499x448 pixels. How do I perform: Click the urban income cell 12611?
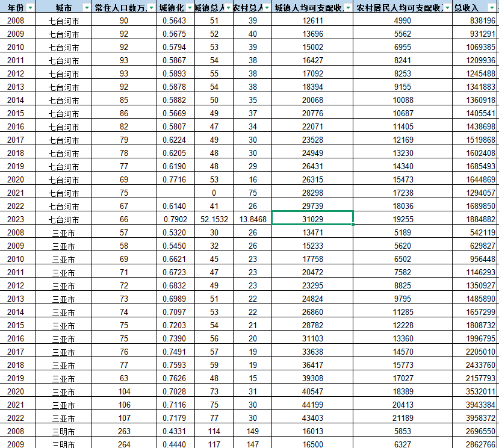click(312, 20)
